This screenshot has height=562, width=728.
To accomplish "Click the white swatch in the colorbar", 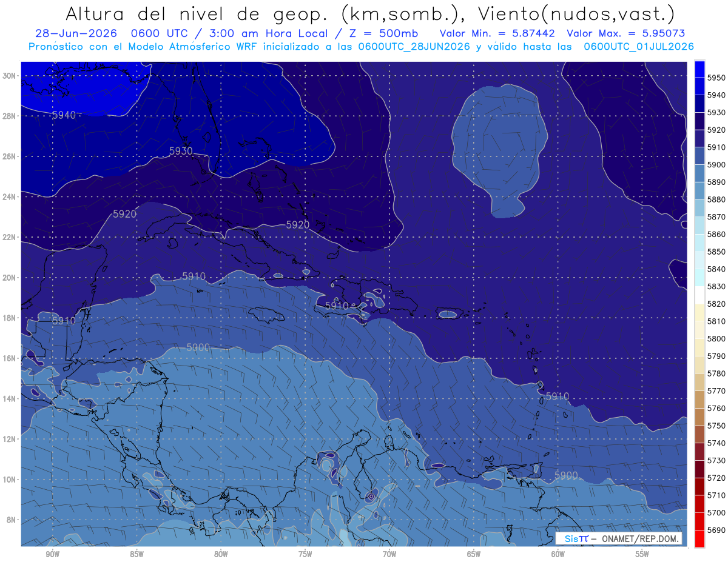I will tap(699, 295).
